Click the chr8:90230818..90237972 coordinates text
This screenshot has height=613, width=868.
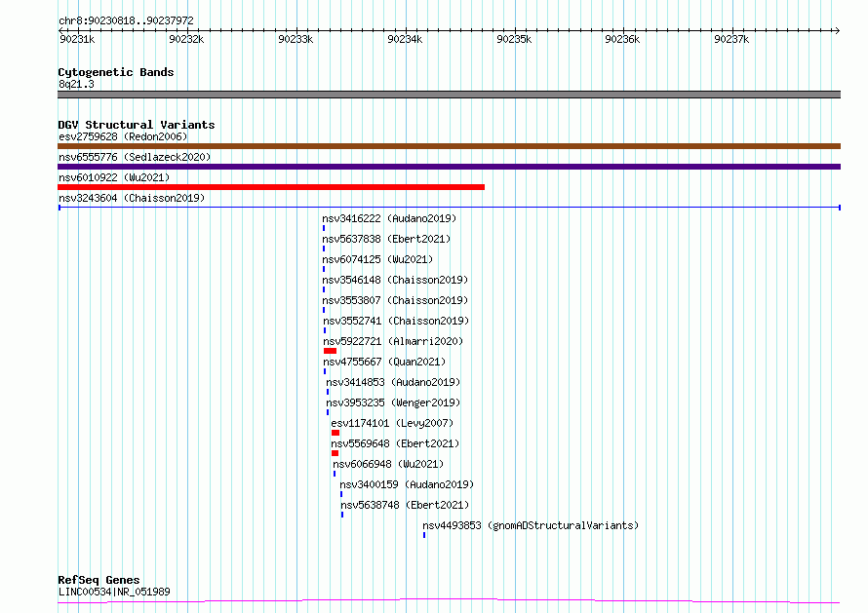pos(126,21)
